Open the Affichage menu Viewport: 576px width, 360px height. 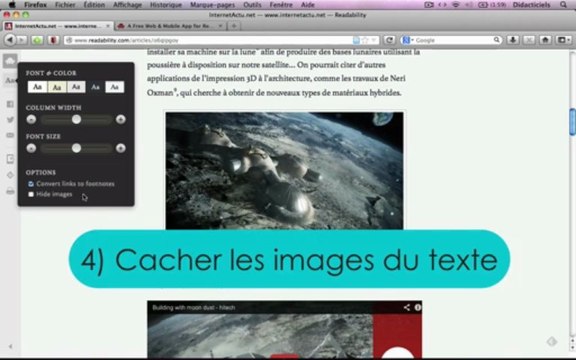tap(127, 5)
